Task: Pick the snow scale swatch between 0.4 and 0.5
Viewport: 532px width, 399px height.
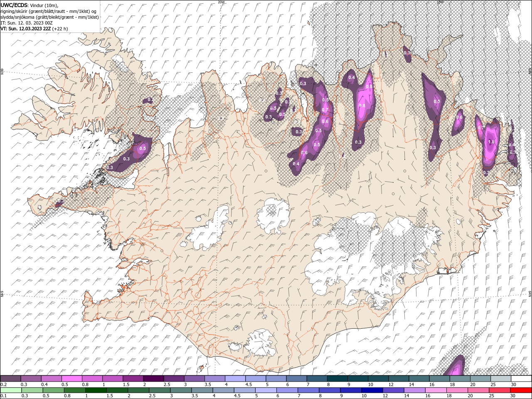Action: coord(51,379)
